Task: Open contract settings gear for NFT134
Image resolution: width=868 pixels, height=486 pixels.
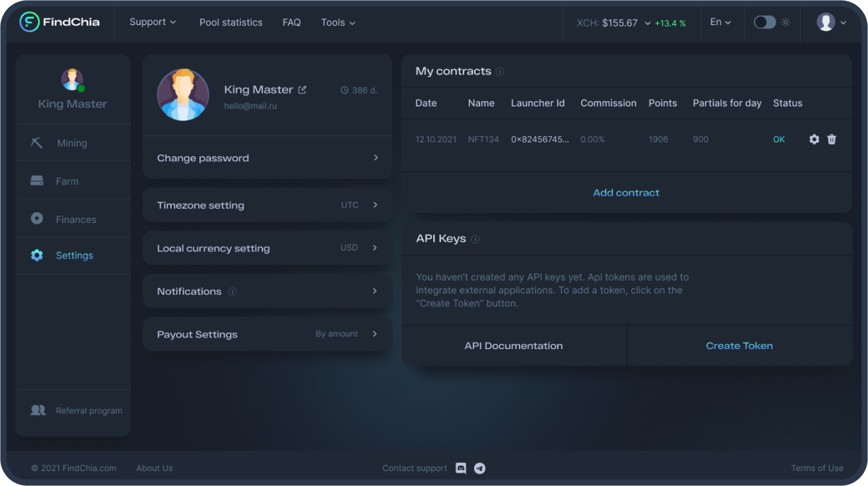Action: tap(814, 139)
